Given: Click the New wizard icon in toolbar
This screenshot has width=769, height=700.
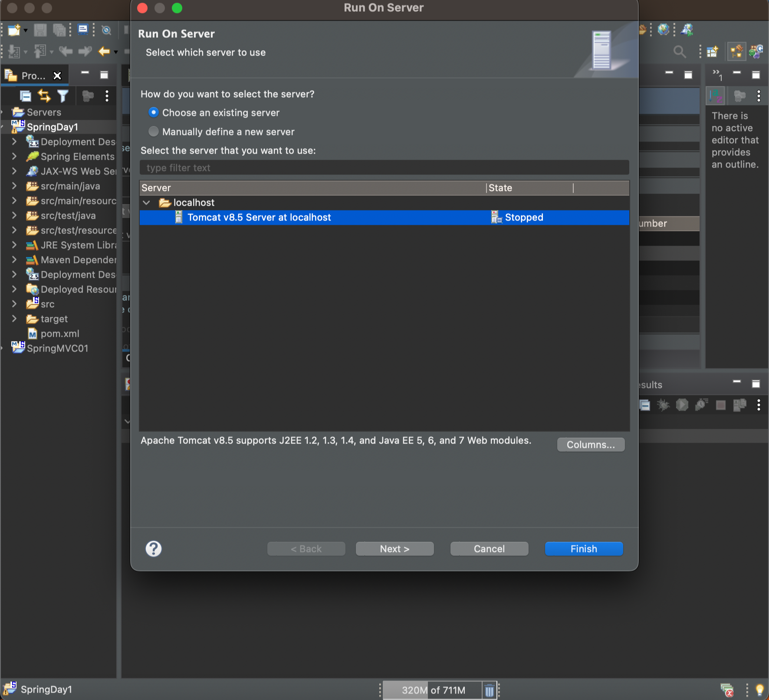Looking at the screenshot, I should click(x=14, y=30).
